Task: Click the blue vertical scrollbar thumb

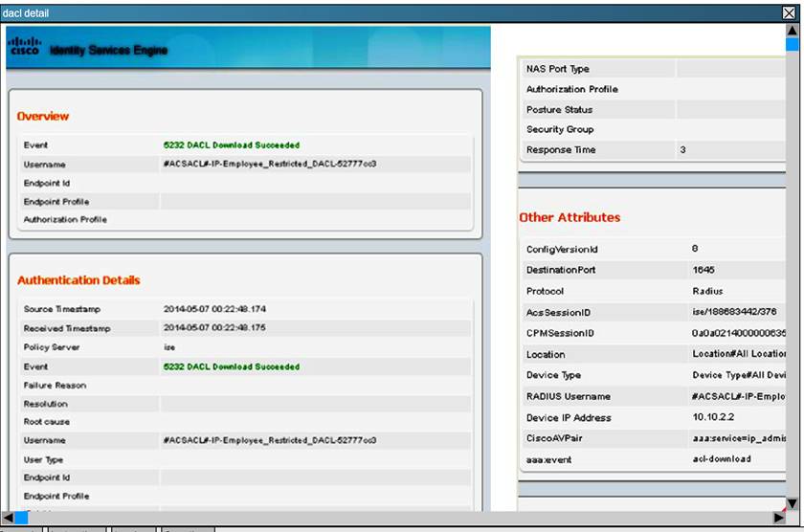Action: click(792, 45)
